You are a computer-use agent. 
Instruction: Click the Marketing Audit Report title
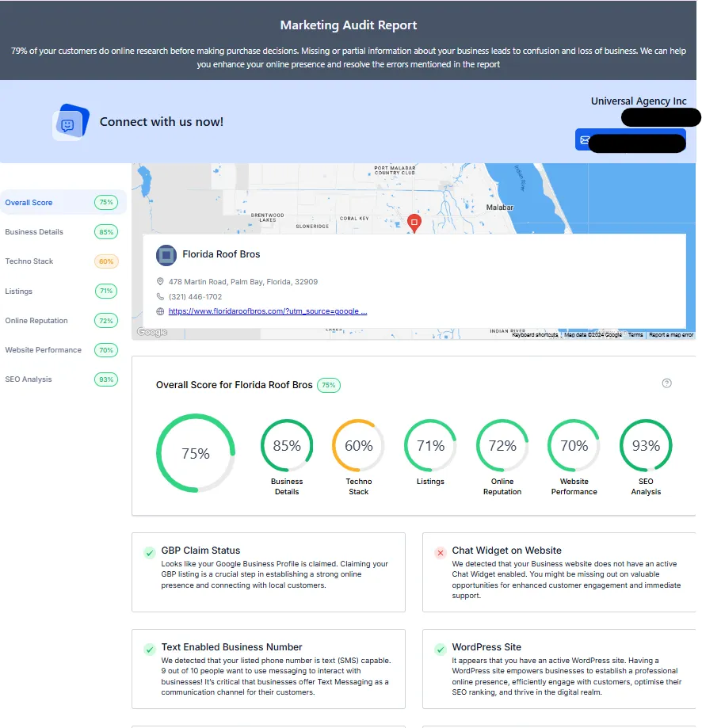tap(349, 25)
